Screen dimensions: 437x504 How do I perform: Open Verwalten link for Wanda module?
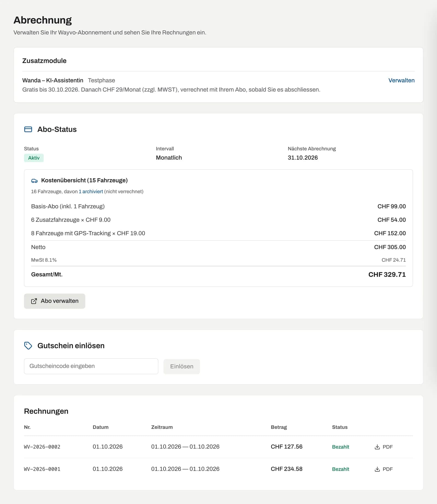coord(401,80)
